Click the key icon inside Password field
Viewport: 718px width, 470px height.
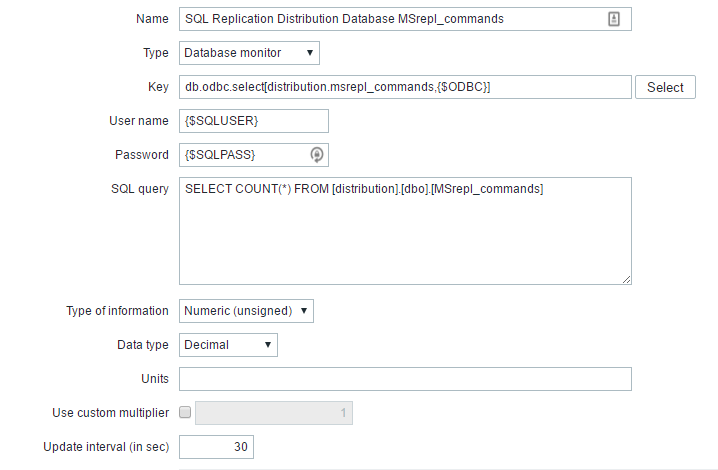click(316, 155)
